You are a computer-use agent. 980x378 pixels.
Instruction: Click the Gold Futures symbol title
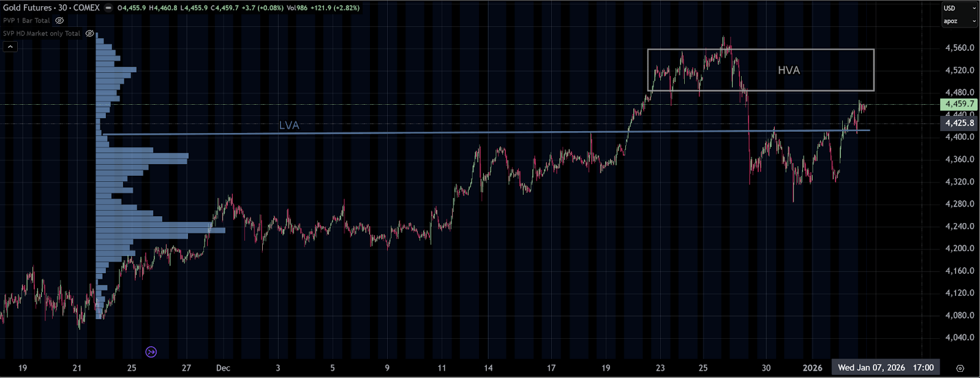[51, 8]
